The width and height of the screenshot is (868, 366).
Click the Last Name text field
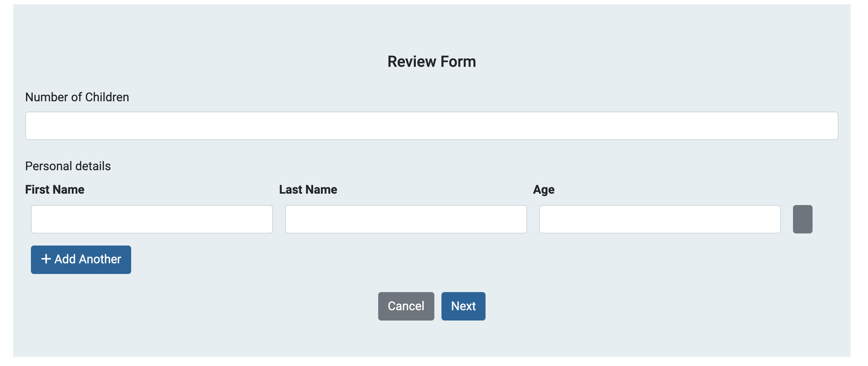[x=406, y=219]
